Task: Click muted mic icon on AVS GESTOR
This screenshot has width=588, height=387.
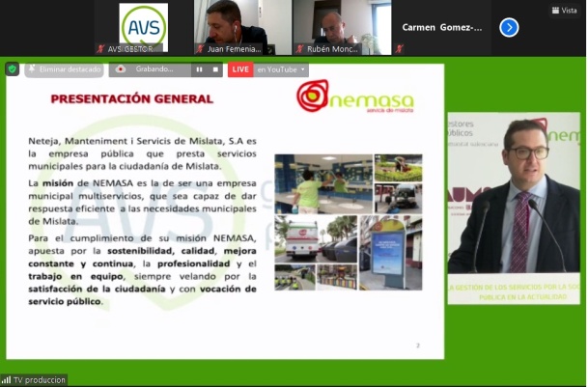Action: coord(100,49)
